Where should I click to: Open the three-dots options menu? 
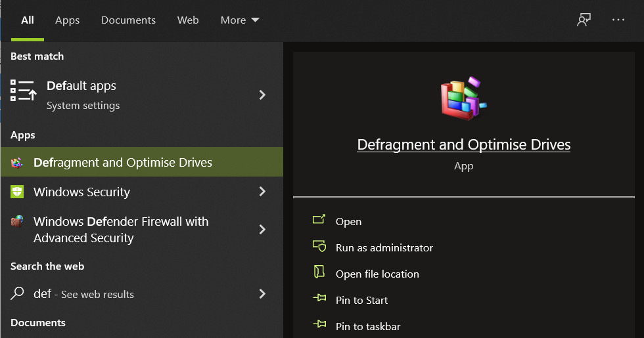click(x=618, y=20)
